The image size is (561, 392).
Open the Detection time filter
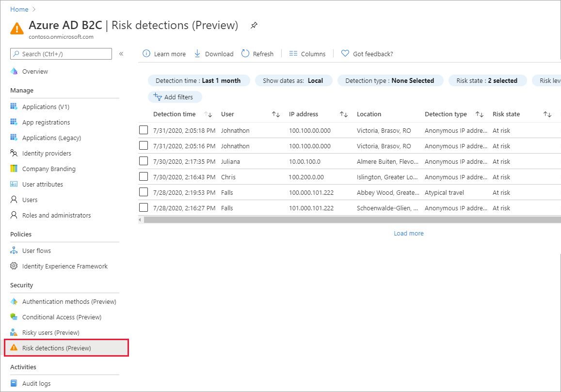[198, 81]
